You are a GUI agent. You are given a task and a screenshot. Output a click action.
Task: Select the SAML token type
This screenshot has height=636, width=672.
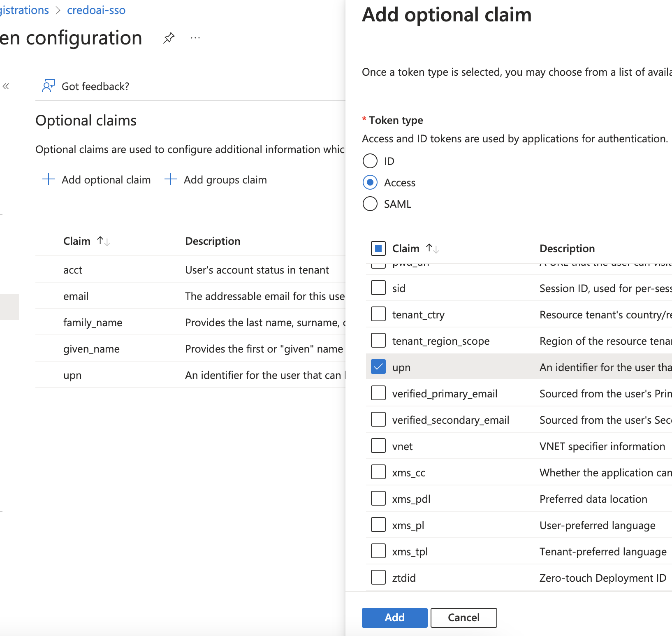point(370,204)
